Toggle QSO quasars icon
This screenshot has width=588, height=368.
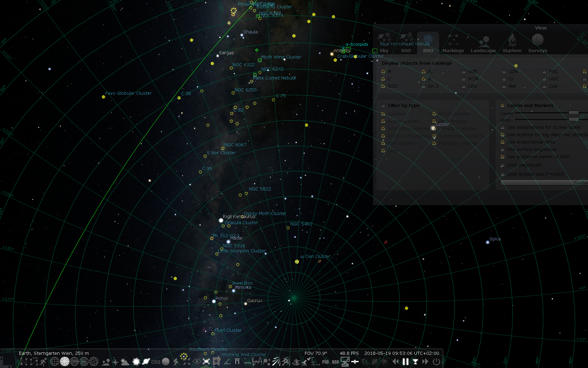coord(335,362)
